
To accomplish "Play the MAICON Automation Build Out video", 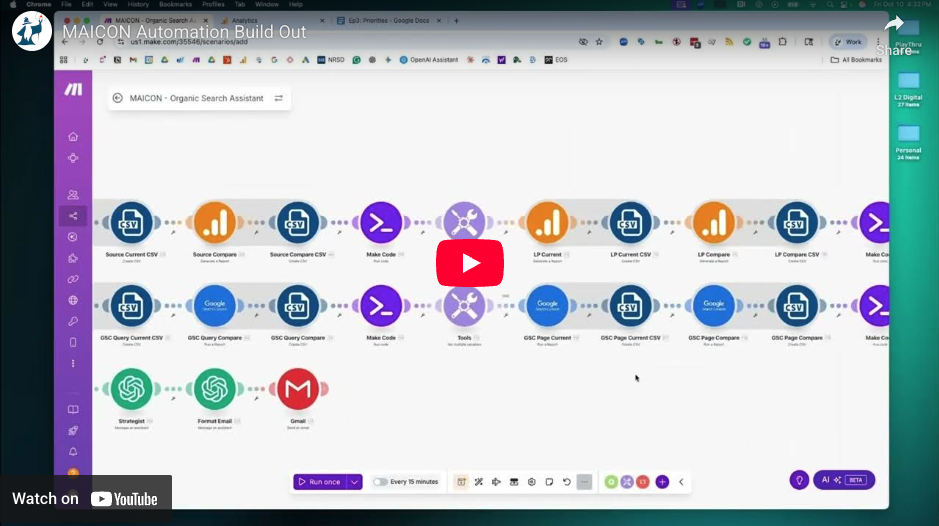I will (470, 263).
